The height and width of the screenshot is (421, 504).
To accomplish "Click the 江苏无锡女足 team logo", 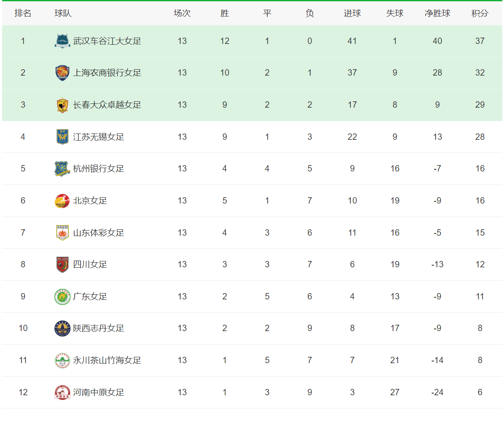I will 62,137.
